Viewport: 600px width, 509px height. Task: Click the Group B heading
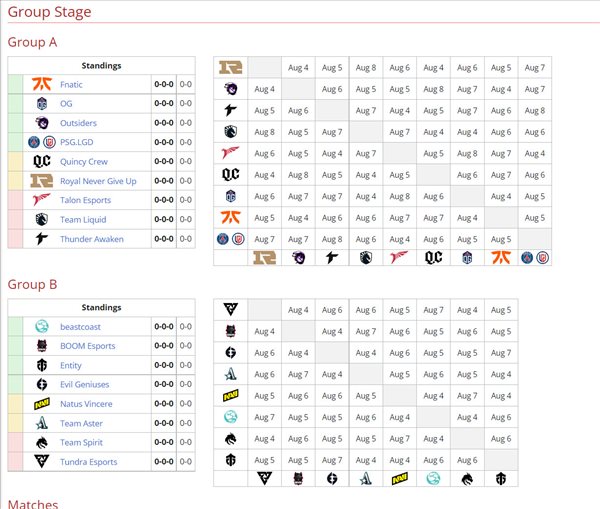click(x=32, y=284)
